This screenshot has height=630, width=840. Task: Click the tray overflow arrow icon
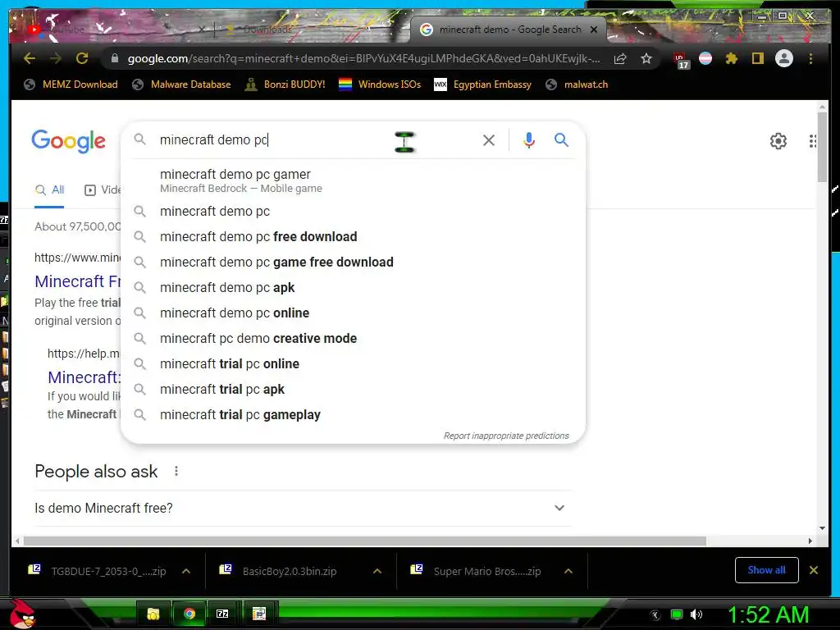click(655, 614)
